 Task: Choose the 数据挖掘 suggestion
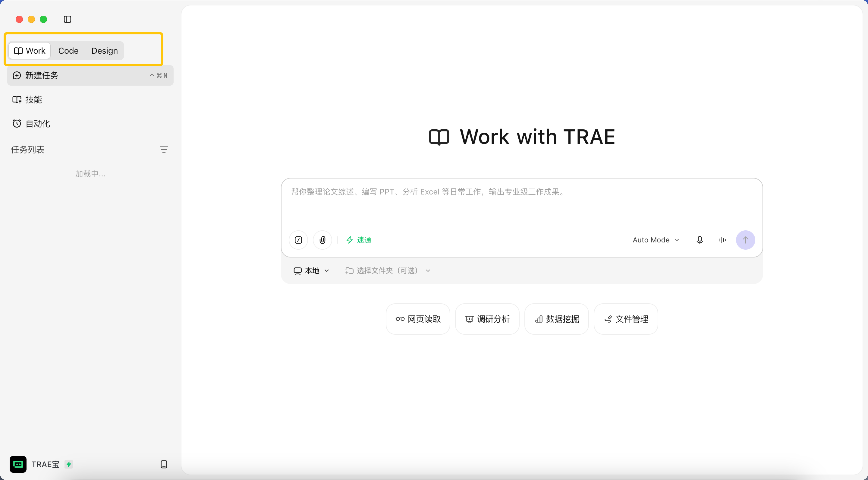point(557,319)
